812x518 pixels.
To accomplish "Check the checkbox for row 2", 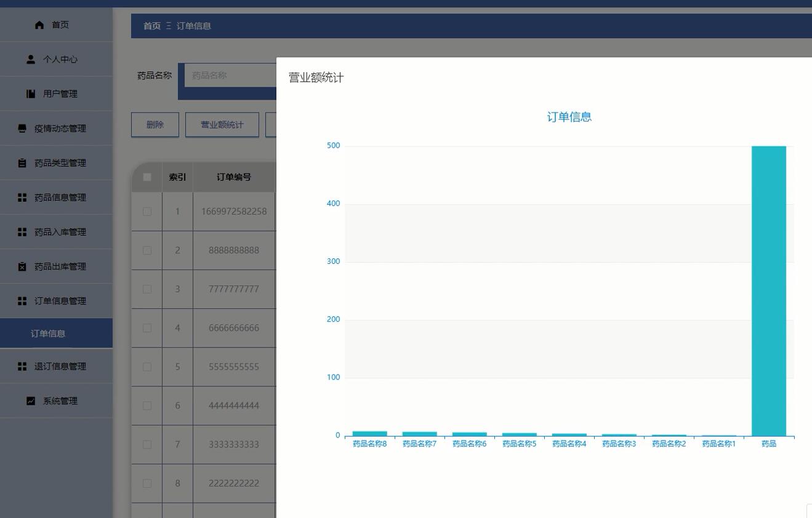I will 147,250.
